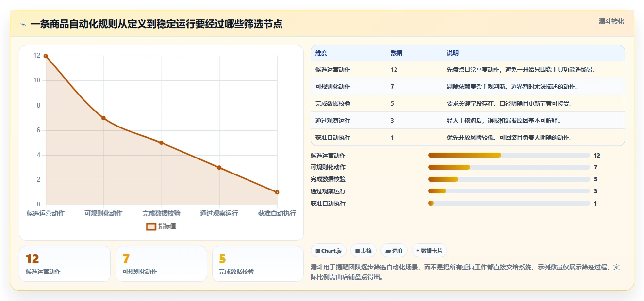Click the x-axis label 获准自动执行
The image size is (644, 301).
pos(277,213)
